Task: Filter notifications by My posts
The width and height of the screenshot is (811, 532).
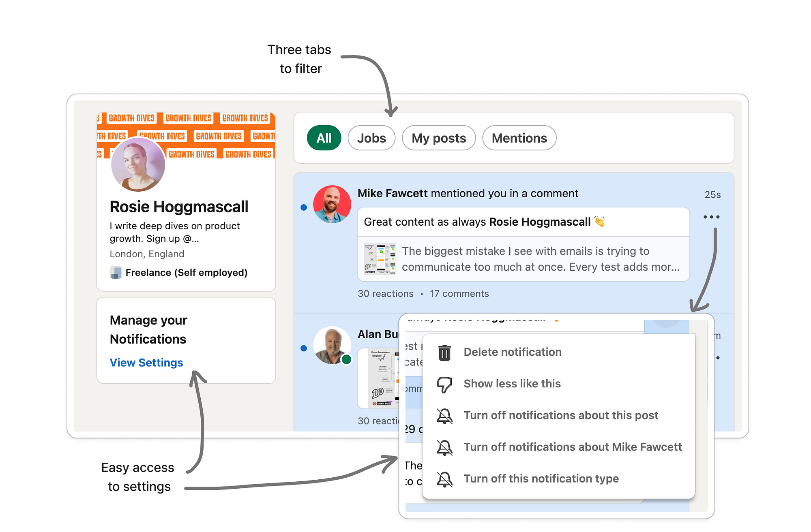Action: [x=439, y=138]
